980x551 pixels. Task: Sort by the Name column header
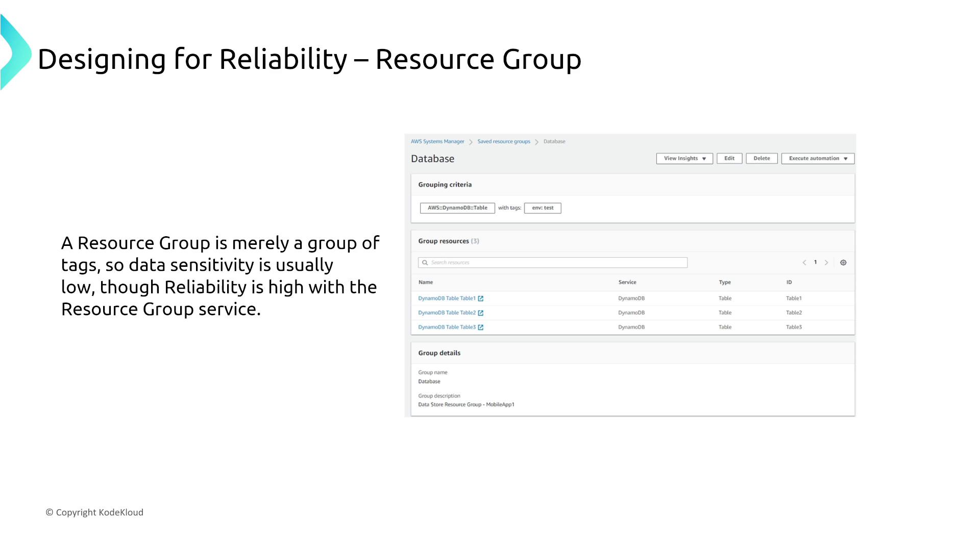(426, 282)
